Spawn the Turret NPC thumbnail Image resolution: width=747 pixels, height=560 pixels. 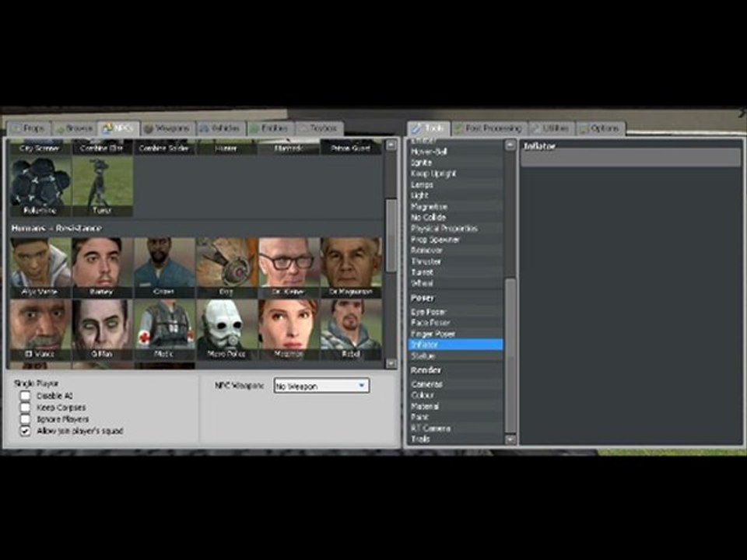[103, 187]
